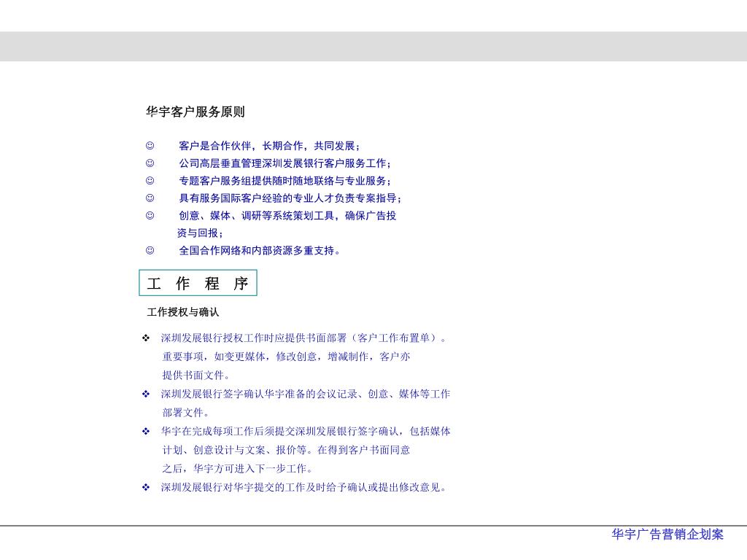
Task: Click the heading 华宇客户服务原则
Action: 196,112
